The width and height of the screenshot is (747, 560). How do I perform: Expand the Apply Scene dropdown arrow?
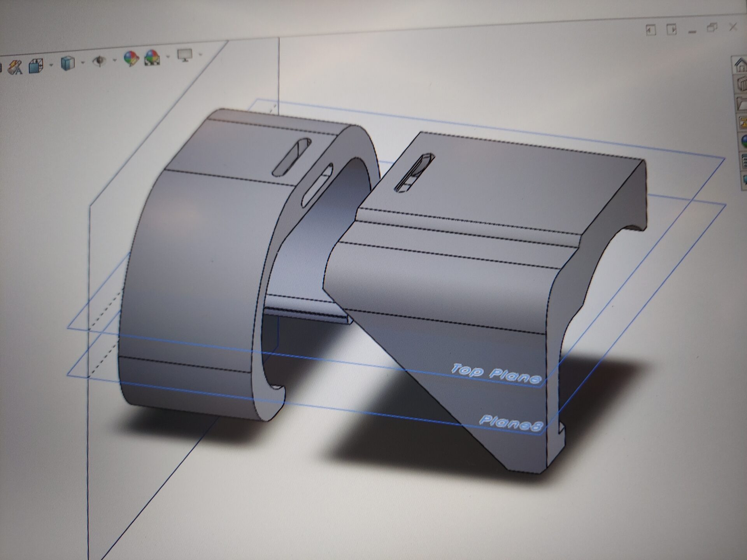[168, 57]
